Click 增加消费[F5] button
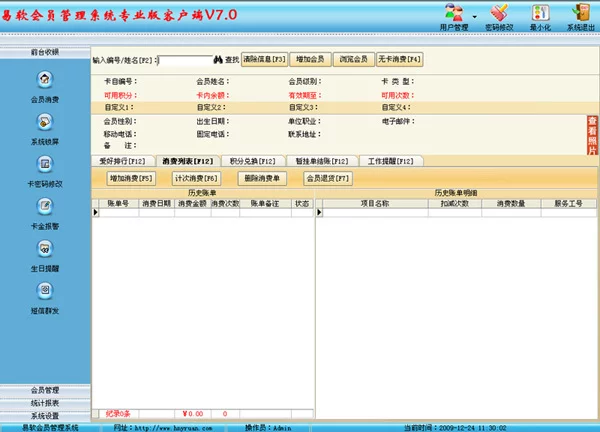The height and width of the screenshot is (432, 600). click(131, 178)
